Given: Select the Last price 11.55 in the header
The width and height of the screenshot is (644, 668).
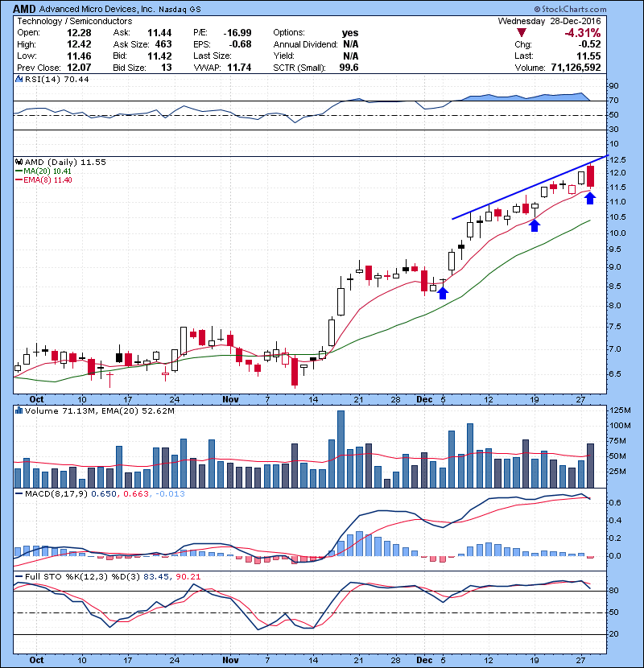Looking at the screenshot, I should coord(588,56).
